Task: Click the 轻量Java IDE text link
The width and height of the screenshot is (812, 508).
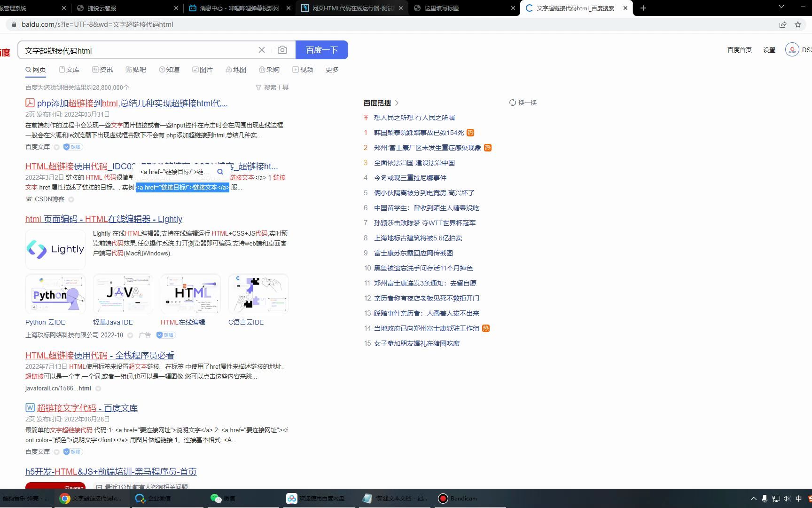Action: click(113, 322)
